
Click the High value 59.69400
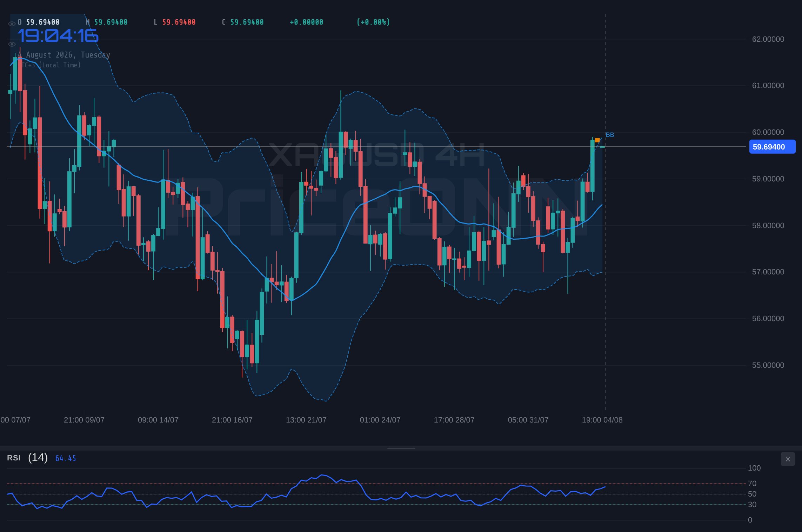111,22
